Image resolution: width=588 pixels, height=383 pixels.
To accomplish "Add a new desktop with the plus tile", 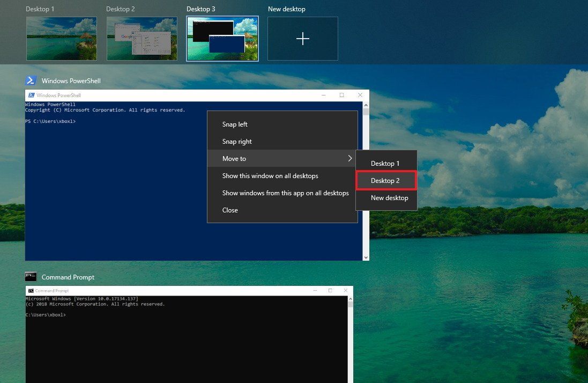I will pyautogui.click(x=303, y=39).
